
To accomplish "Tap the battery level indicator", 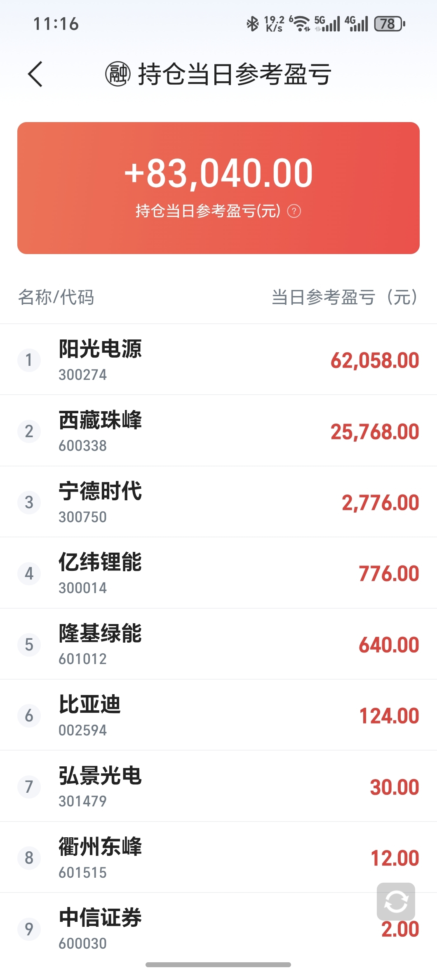I will (389, 24).
